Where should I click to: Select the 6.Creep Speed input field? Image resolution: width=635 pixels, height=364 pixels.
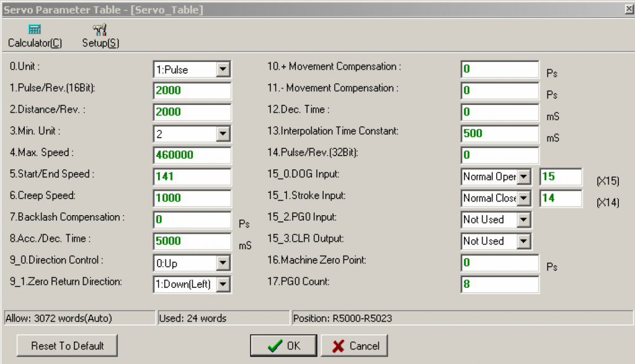click(192, 198)
